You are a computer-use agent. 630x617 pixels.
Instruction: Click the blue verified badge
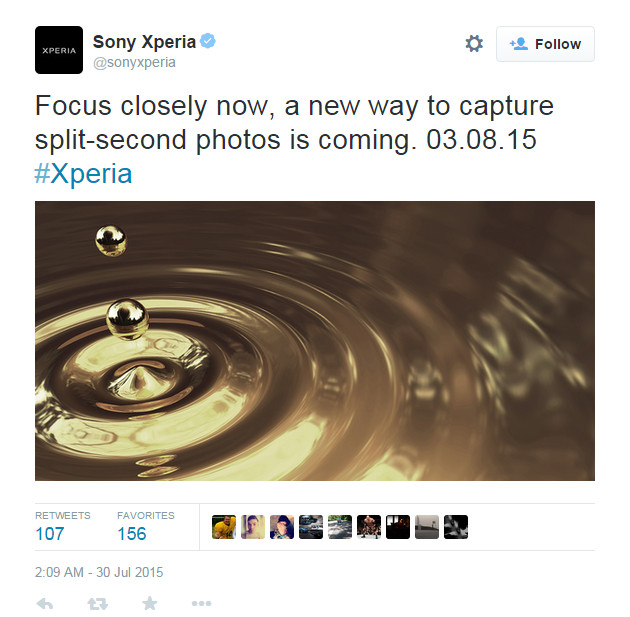pyautogui.click(x=208, y=41)
